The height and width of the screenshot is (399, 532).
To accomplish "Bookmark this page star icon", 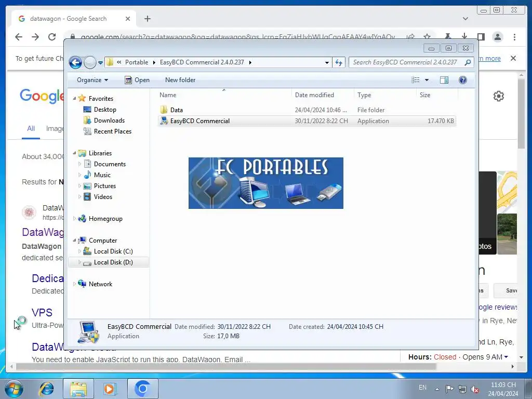I will coord(427,36).
